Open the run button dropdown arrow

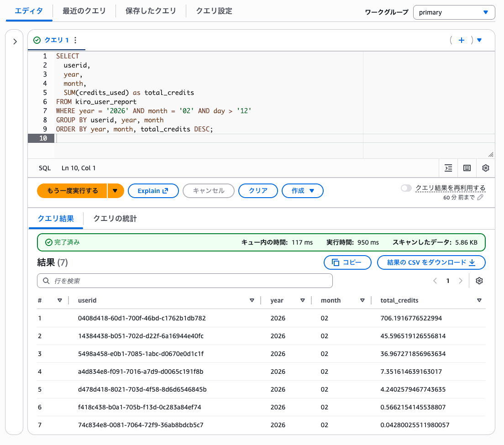[x=115, y=191]
